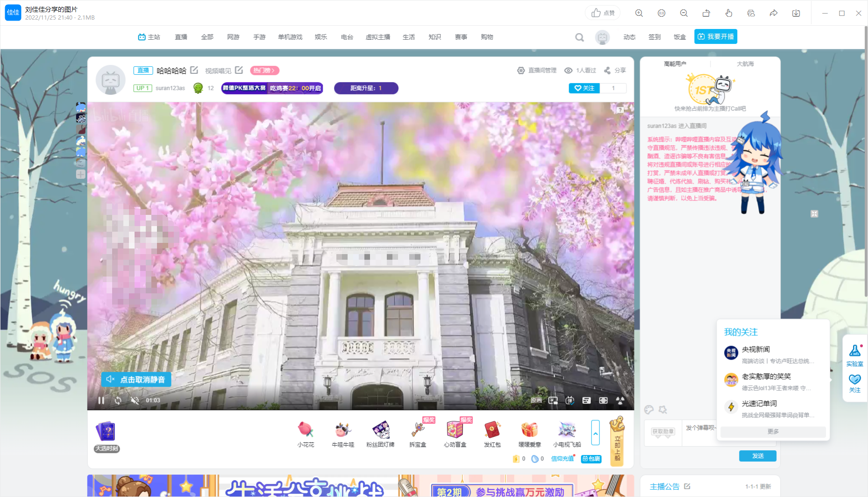Enter fullscreen mode on the player

point(604,400)
